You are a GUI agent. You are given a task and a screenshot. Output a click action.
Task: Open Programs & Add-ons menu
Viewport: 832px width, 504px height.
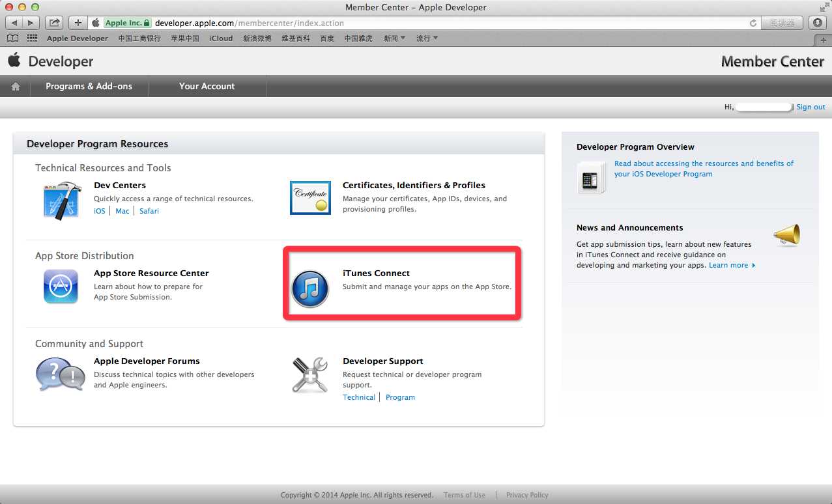89,86
